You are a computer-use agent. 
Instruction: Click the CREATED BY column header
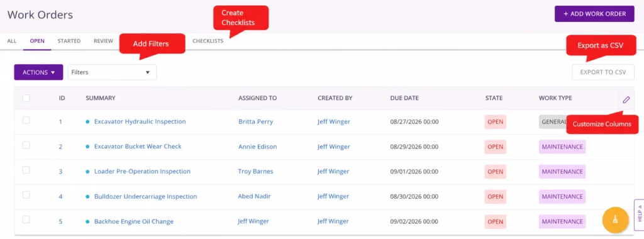point(335,98)
